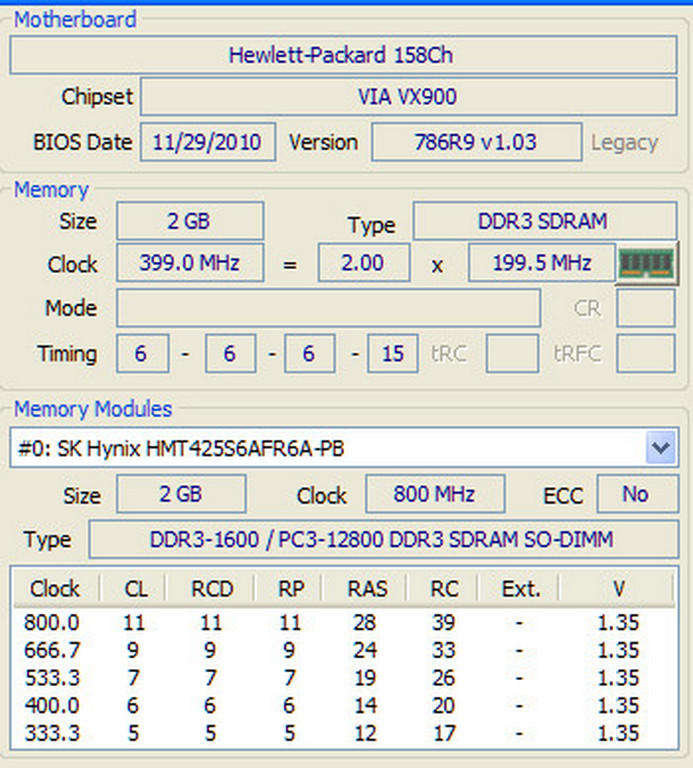The image size is (693, 768).
Task: Click the DDR3-1600 / PC3-12800 module type field
Action: point(383,539)
